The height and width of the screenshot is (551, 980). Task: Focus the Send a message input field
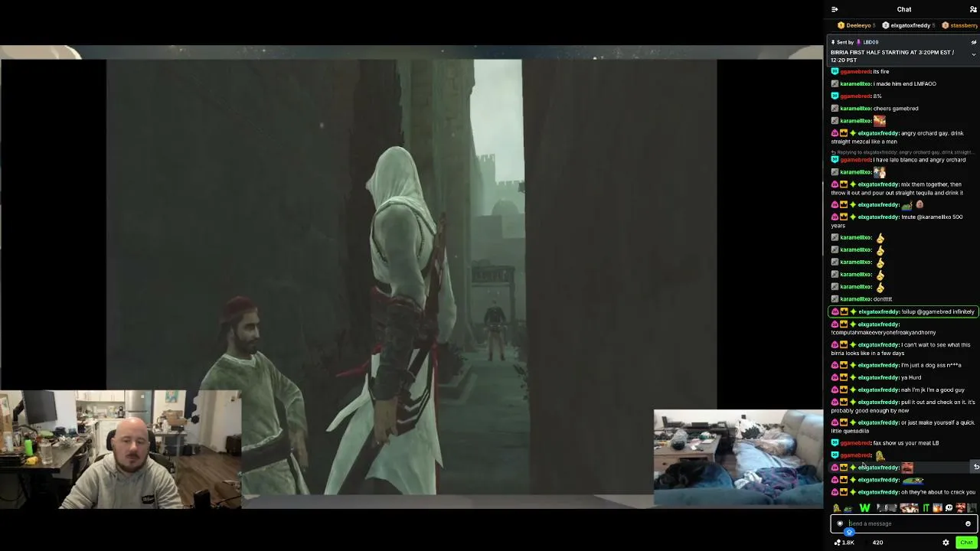point(903,523)
